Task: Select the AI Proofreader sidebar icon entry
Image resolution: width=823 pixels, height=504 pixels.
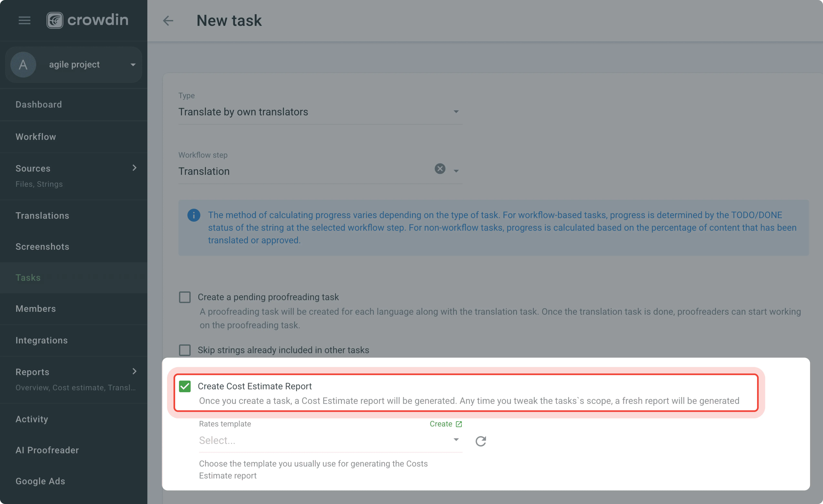Action: click(x=47, y=450)
